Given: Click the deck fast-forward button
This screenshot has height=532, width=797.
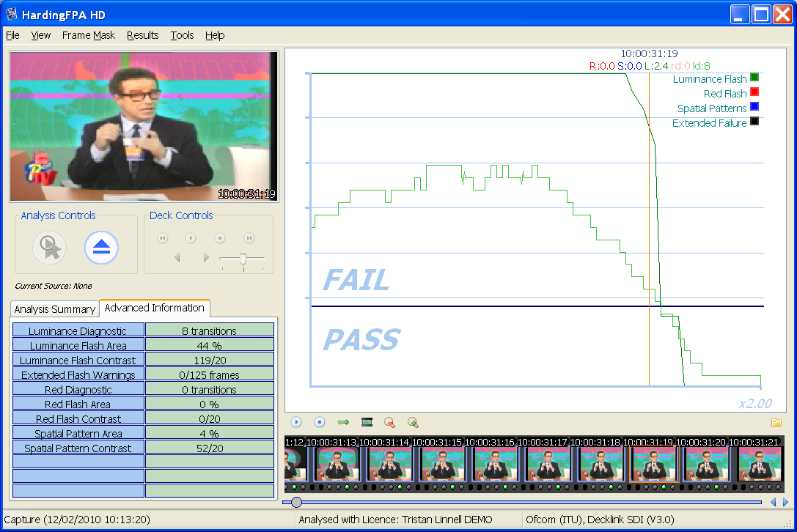Looking at the screenshot, I should point(249,238).
